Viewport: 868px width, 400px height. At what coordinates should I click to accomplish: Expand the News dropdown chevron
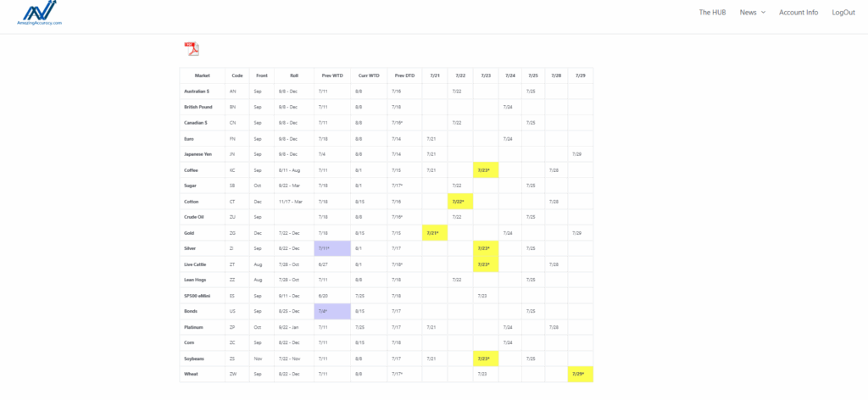(x=763, y=13)
